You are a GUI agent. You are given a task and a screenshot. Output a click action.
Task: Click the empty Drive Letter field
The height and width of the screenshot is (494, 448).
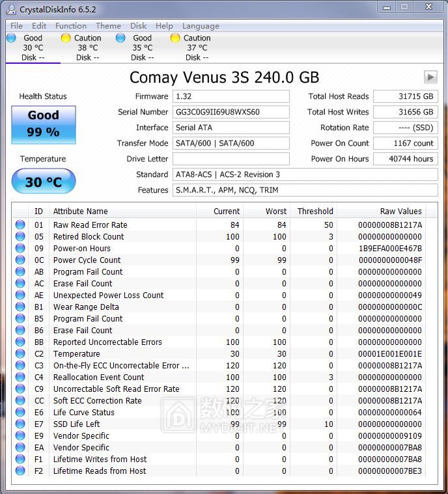(x=231, y=159)
